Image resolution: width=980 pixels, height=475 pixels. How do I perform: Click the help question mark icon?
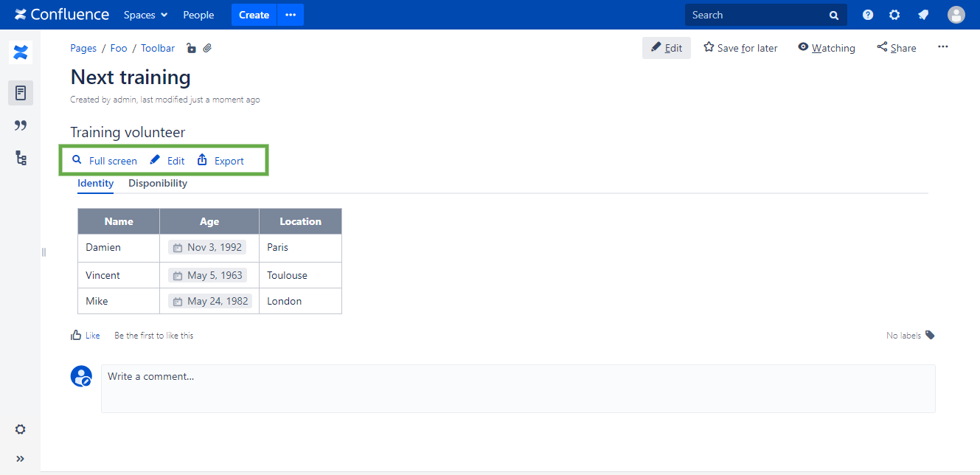868,15
